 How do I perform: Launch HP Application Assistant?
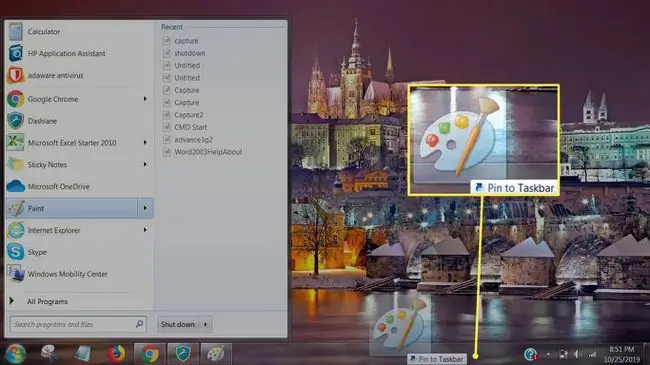(79, 53)
